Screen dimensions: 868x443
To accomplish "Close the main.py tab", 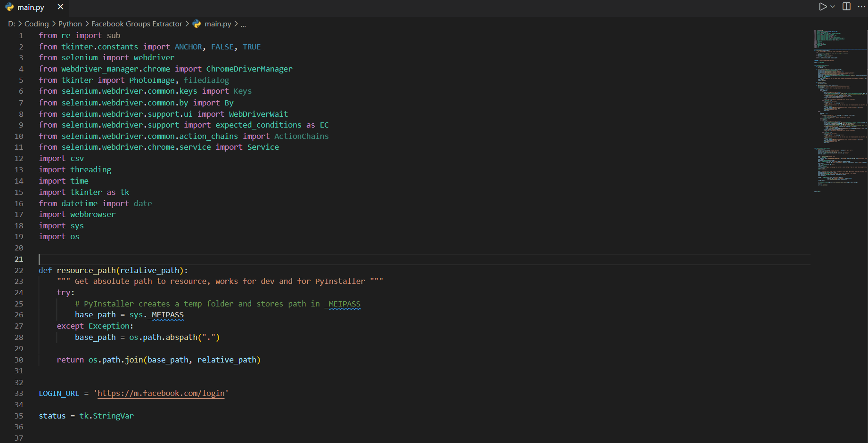I will coord(60,7).
